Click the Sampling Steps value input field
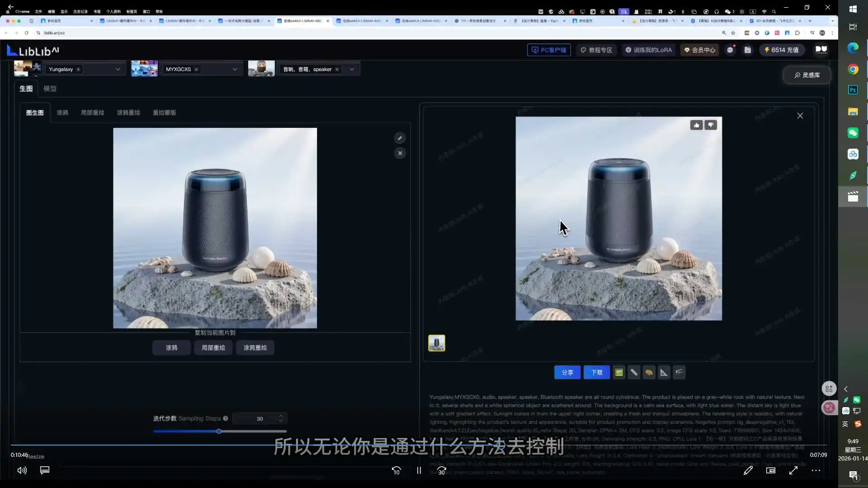 [x=259, y=418]
